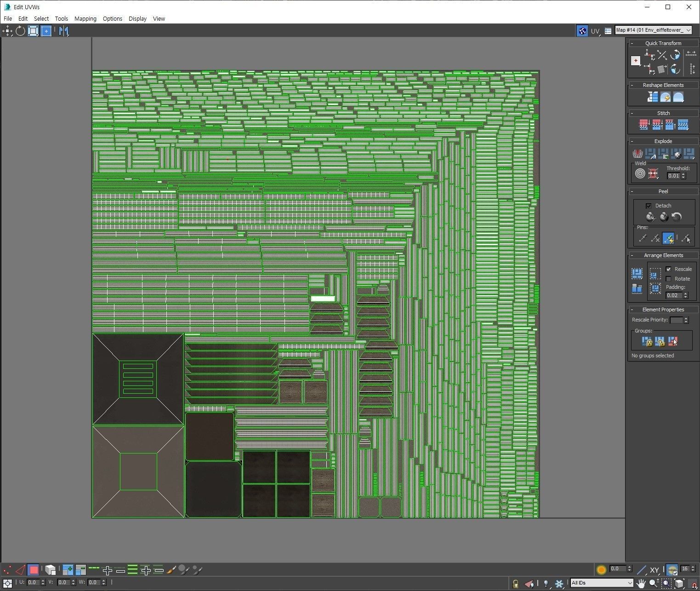Click the Weld selected subobjects icon
The height and width of the screenshot is (591, 700).
tap(653, 173)
